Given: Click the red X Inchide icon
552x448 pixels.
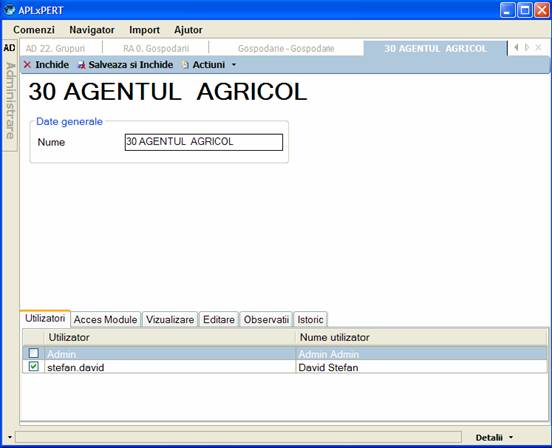Looking at the screenshot, I should tap(27, 65).
